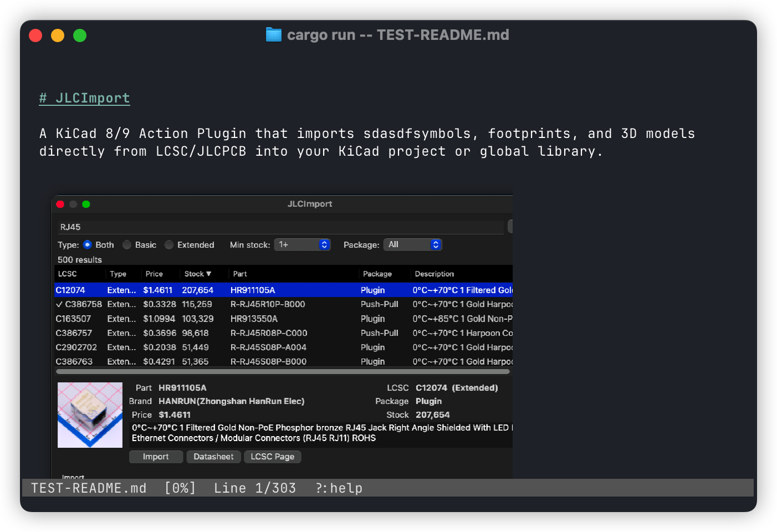Click the Line 1/303 status indicator
Viewport: 777px width, 532px height.
255,488
